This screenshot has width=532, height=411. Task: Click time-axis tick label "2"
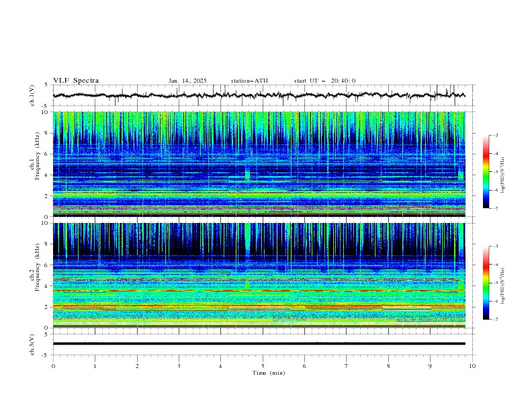point(137,366)
